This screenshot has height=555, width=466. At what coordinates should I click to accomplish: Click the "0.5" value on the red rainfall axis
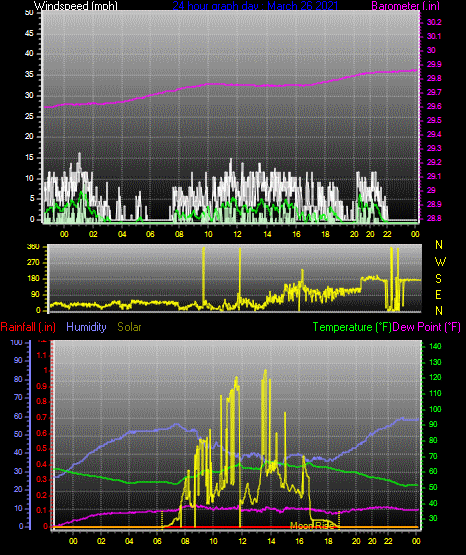[x=42, y=448]
